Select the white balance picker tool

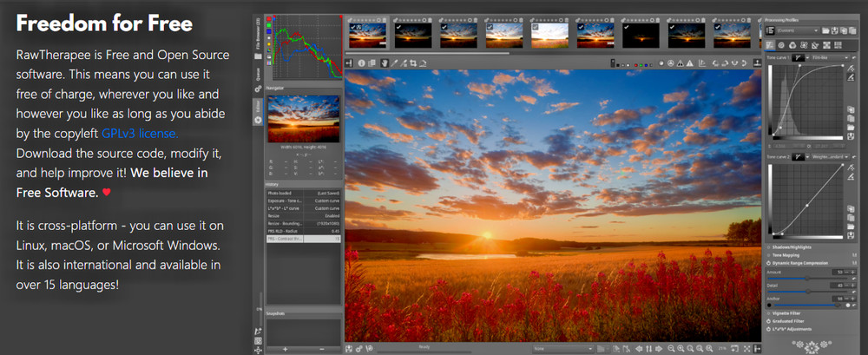click(x=394, y=63)
